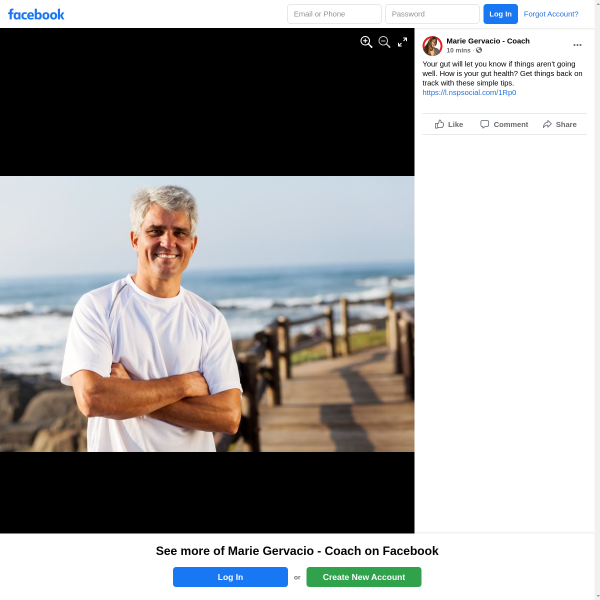Enter fullscreen photo view
The image size is (600, 600).
(402, 42)
